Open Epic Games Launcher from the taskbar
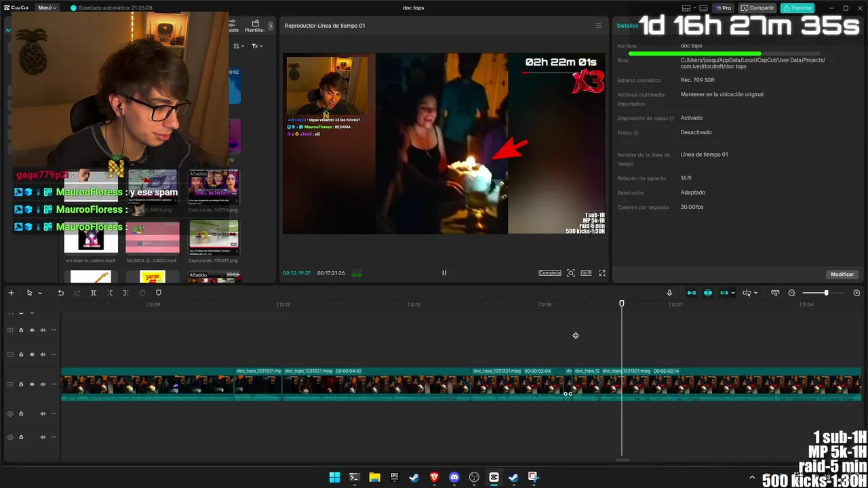This screenshot has width=868, height=488. click(x=394, y=477)
